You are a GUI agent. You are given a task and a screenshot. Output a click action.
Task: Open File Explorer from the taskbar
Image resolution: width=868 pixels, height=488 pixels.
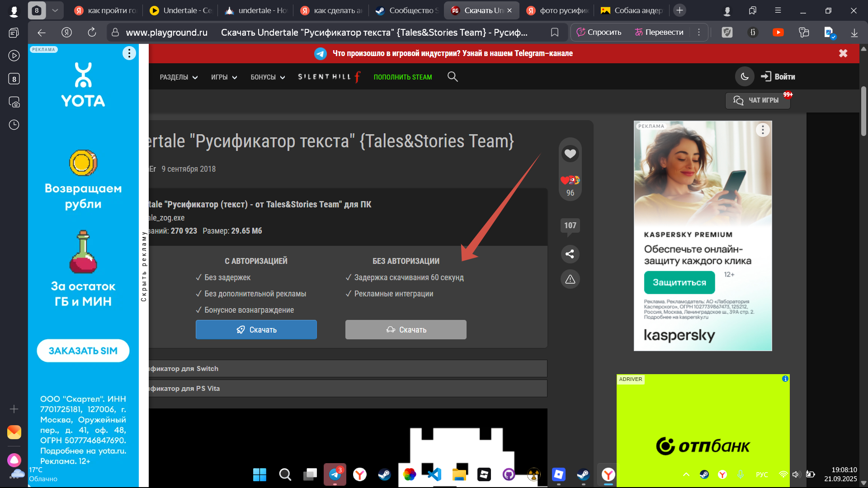pos(459,474)
